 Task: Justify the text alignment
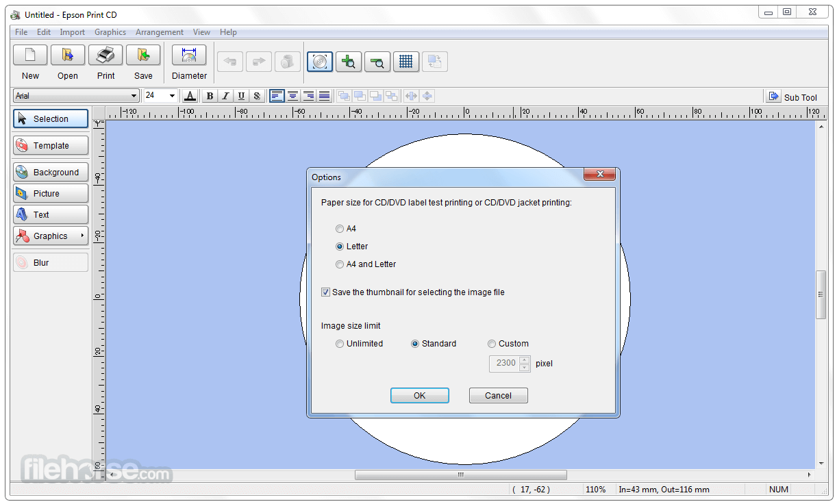[x=324, y=96]
